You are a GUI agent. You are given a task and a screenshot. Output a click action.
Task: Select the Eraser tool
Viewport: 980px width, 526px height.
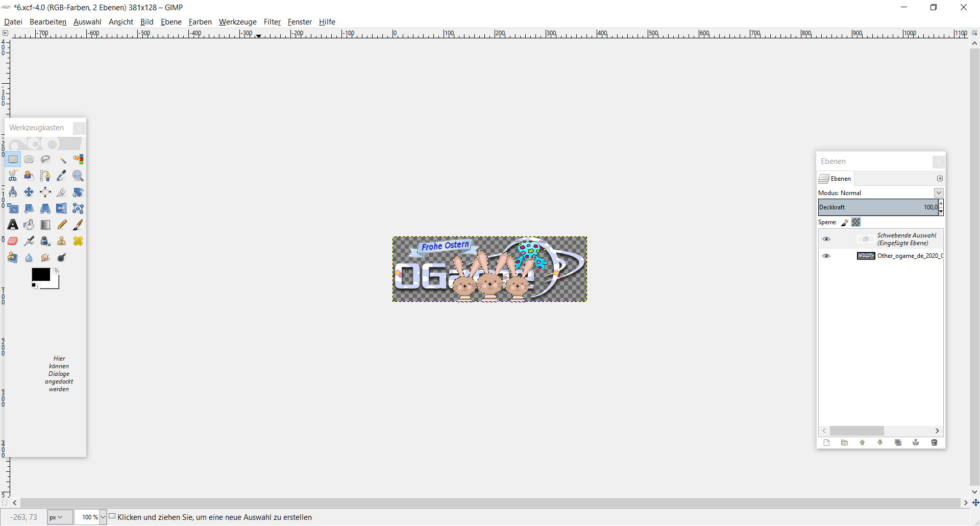[x=13, y=241]
